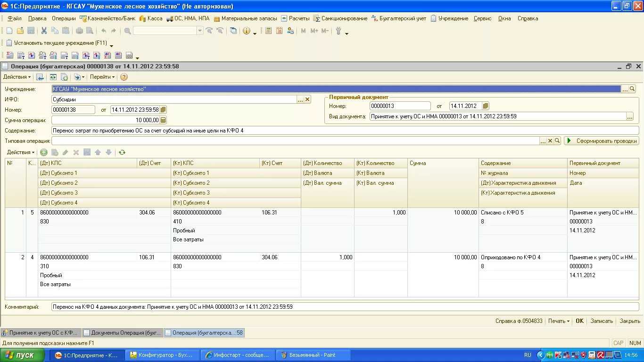Click the Комментарий input field
The image size is (644, 362).
pyautogui.click(x=345, y=307)
